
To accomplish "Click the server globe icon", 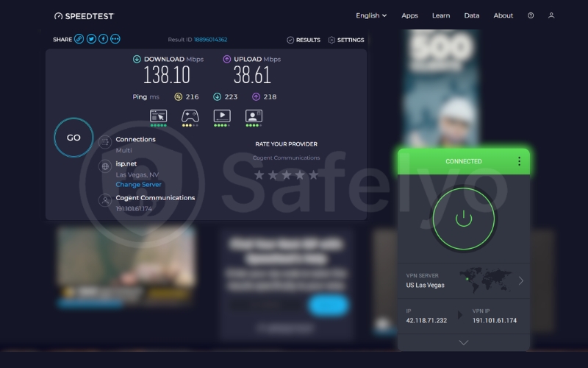I will [x=105, y=166].
